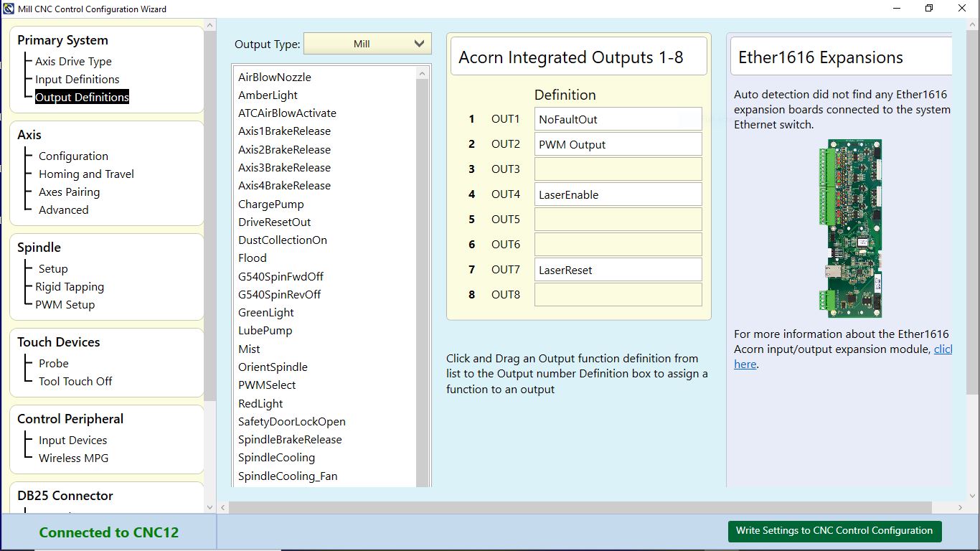Select Axis1BrakeRelease in output list
980x551 pixels.
tap(284, 131)
